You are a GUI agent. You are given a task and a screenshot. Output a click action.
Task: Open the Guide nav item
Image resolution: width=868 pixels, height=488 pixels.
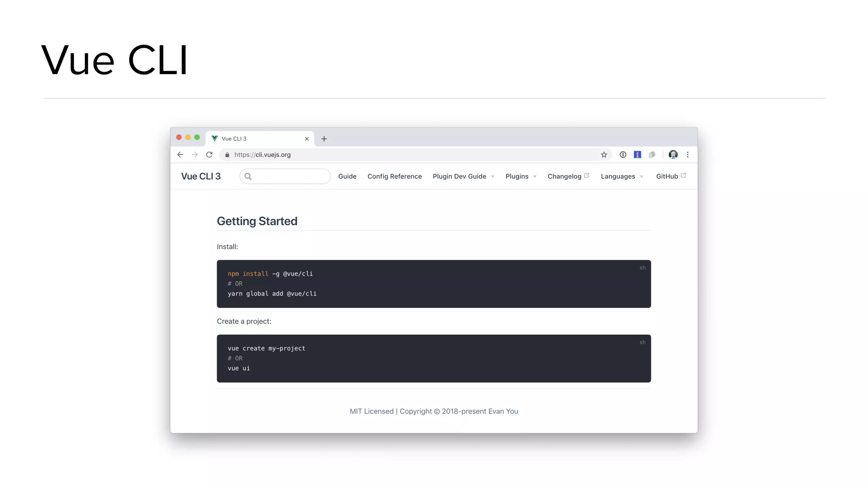pos(347,176)
